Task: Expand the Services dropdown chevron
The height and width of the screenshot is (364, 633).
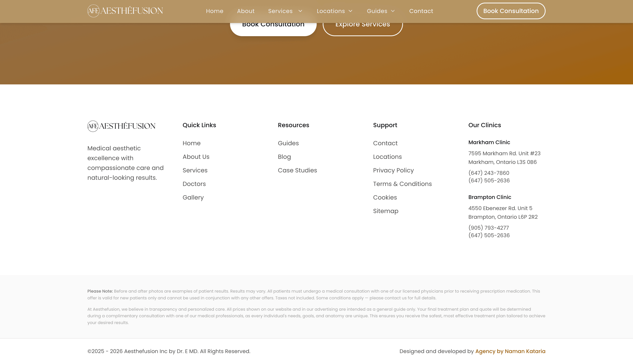Action: (x=300, y=11)
